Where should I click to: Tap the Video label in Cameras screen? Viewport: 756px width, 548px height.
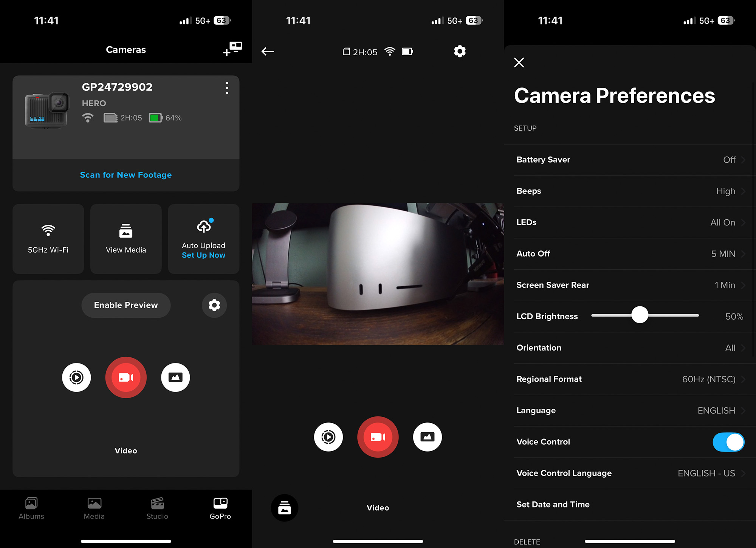[x=126, y=451]
